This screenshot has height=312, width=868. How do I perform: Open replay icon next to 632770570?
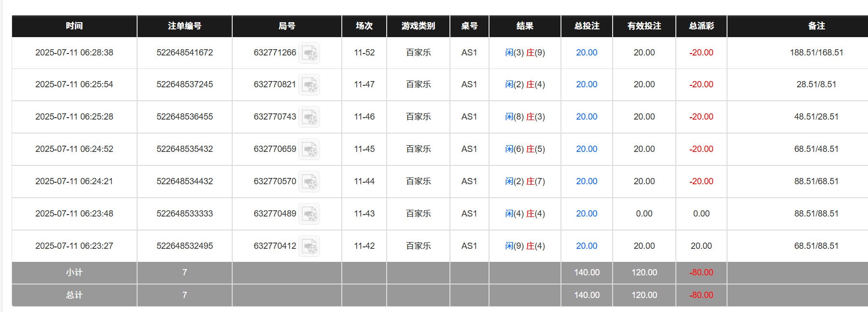pos(309,182)
